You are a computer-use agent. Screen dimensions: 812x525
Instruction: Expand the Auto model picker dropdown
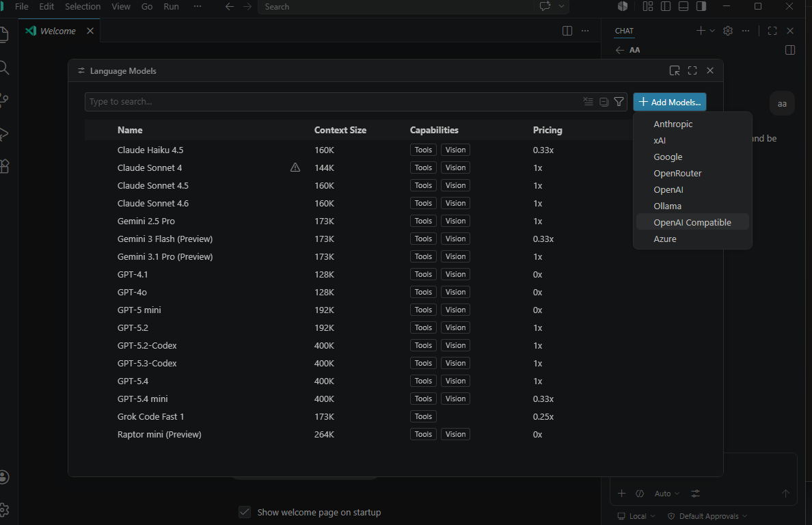(667, 494)
